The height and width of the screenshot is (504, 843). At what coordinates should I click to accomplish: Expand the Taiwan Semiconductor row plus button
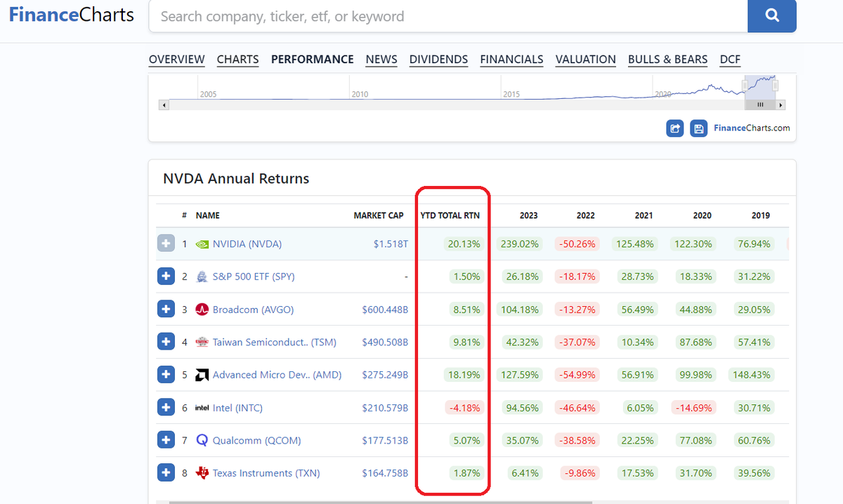166,342
